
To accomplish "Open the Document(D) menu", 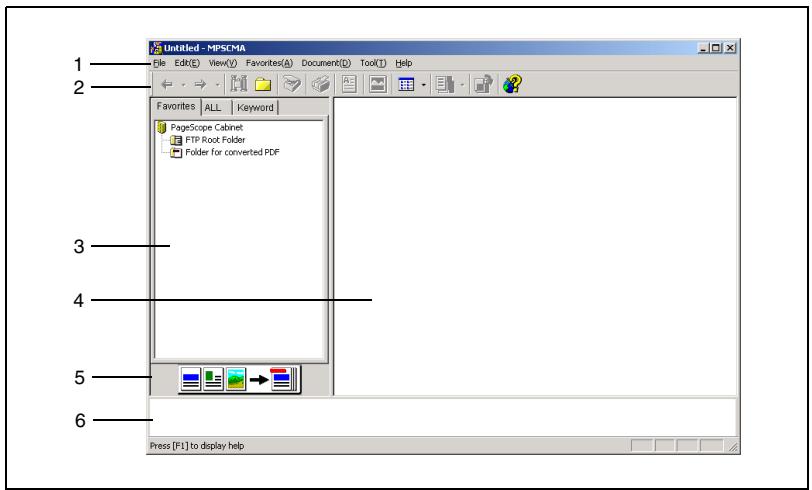I will click(x=326, y=63).
